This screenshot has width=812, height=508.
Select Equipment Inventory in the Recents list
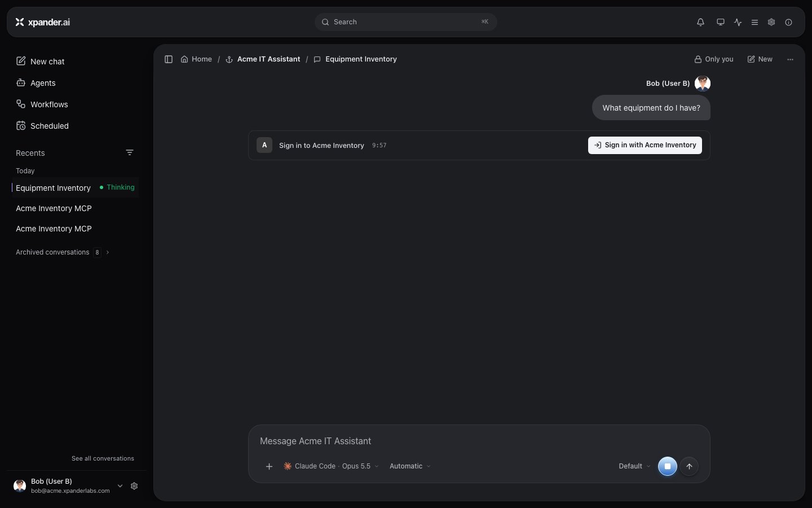pos(76,188)
